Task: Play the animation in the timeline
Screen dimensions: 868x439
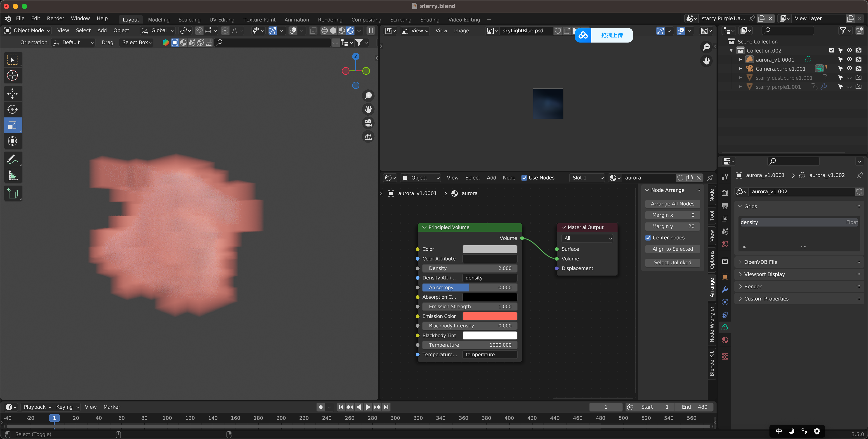Action: (x=368, y=407)
